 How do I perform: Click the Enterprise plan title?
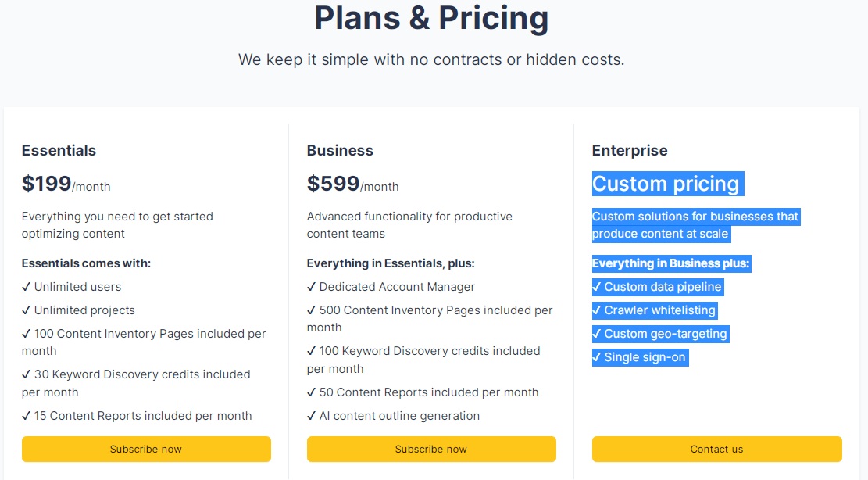pyautogui.click(x=630, y=150)
